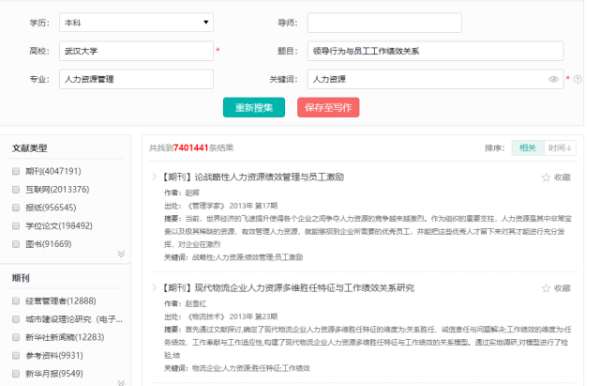600x386 pixels.
Task: Click the 高校 field containing 武汉大学
Action: (136, 51)
